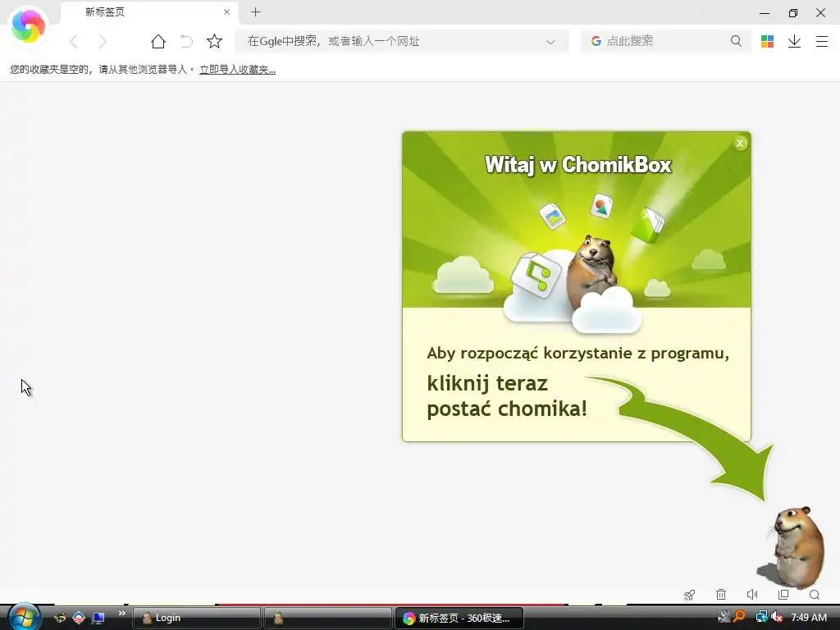Click the first quick launch icon
The height and width of the screenshot is (630, 840).
pos(59,618)
